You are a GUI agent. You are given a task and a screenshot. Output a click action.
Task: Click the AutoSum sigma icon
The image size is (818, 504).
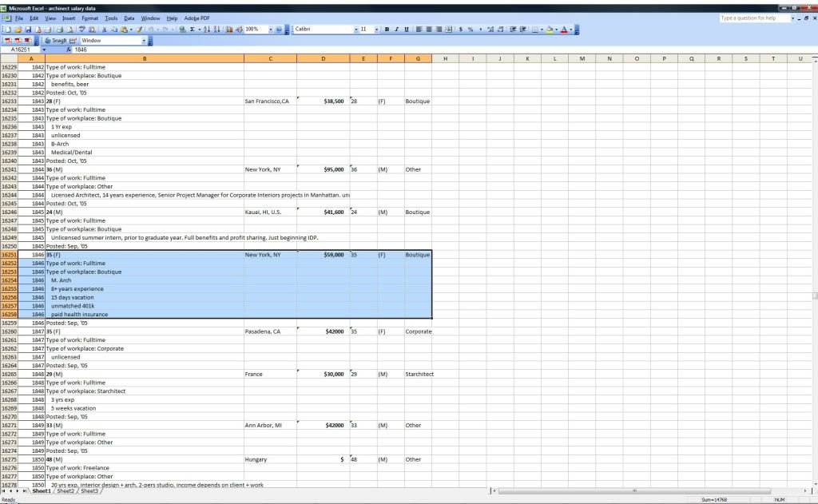[192, 30]
